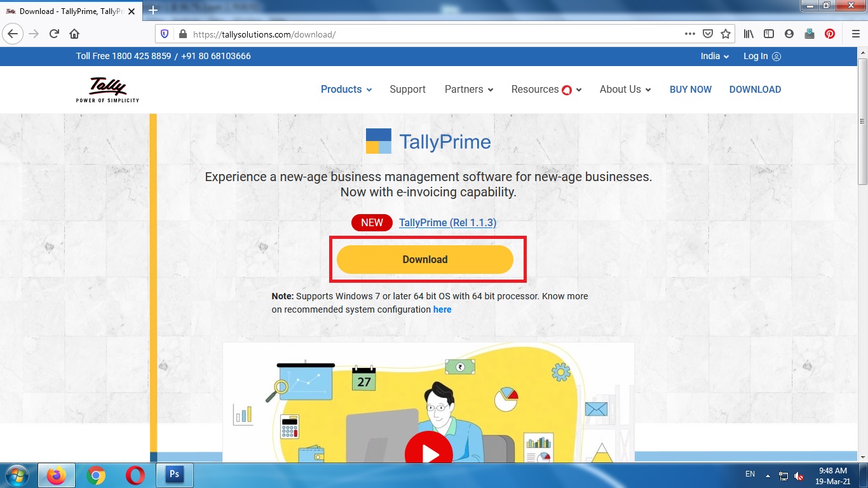Bookmark this page with the star icon
Image resolution: width=868 pixels, height=488 pixels.
[726, 34]
